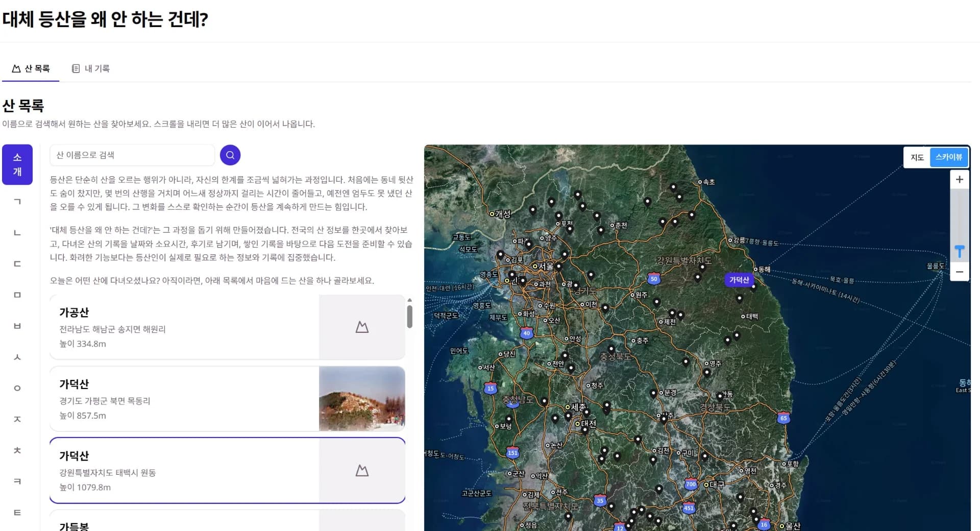Click the 가덕산 photo thumbnail
This screenshot has height=531, width=980.
point(362,399)
